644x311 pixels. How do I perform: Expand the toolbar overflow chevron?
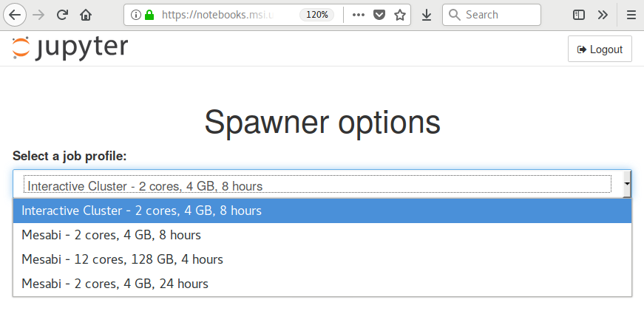pyautogui.click(x=603, y=15)
